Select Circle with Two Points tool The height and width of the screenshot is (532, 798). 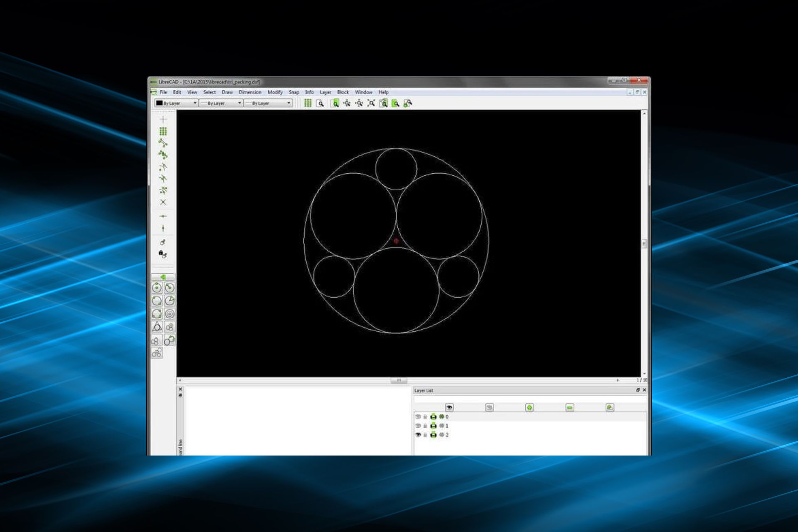(x=157, y=300)
